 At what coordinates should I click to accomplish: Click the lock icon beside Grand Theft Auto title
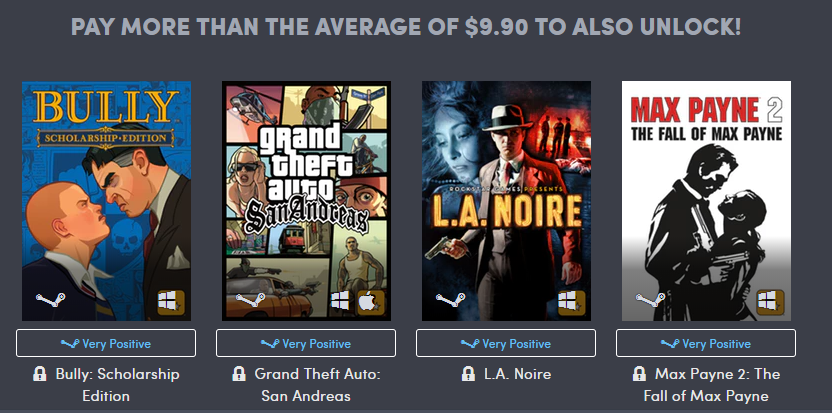[x=239, y=374]
